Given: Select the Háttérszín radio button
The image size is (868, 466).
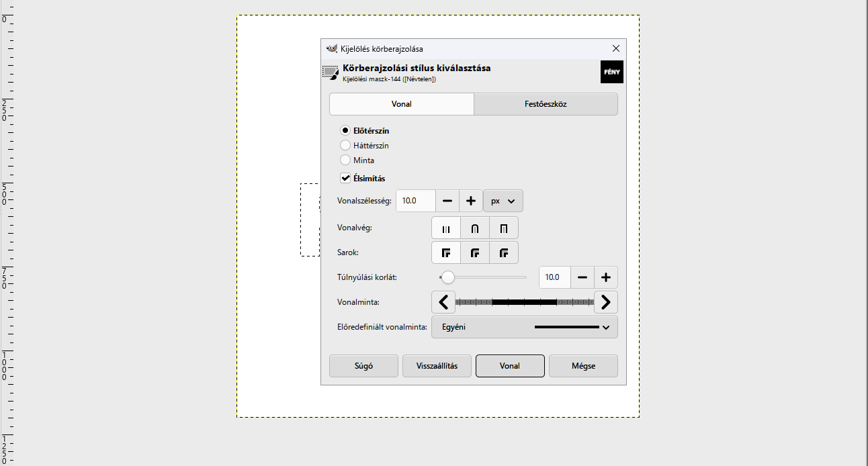Looking at the screenshot, I should click(x=345, y=145).
